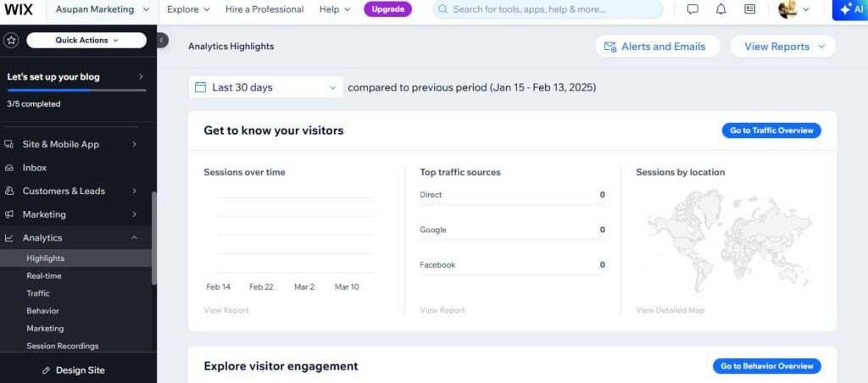Viewport: 868px width, 383px height.
Task: Click the star favorites icon in the sidebar
Action: (12, 41)
